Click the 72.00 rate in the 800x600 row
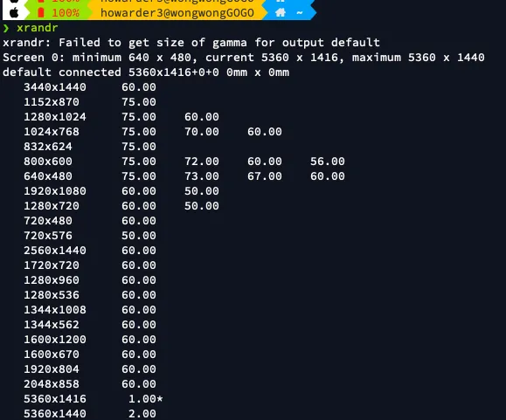Viewport: 506px width, 420px height. pos(202,162)
